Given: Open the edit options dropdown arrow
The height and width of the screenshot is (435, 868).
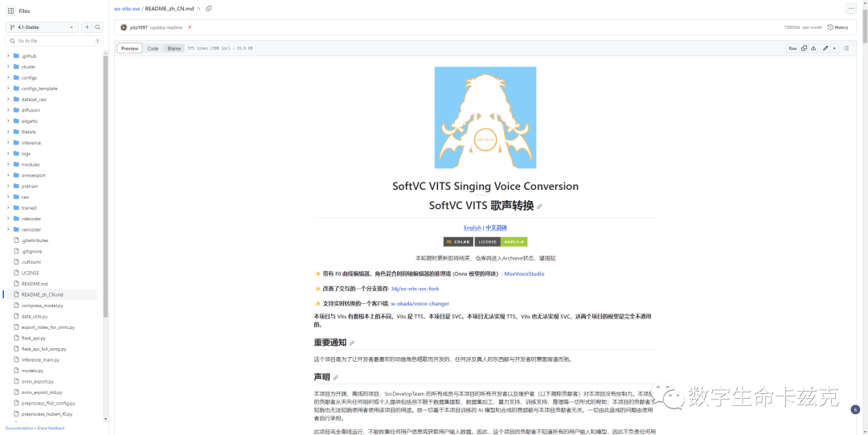Looking at the screenshot, I should [x=834, y=48].
